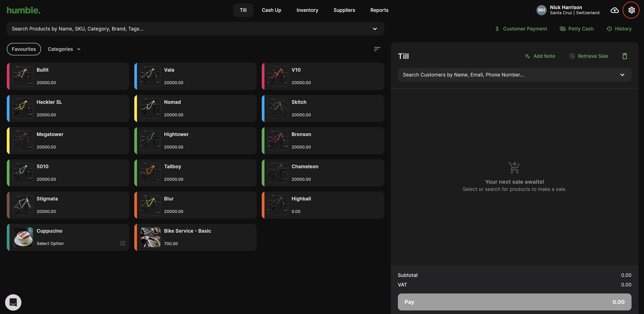
Task: Expand the customer search dropdown chevron
Action: tap(622, 75)
